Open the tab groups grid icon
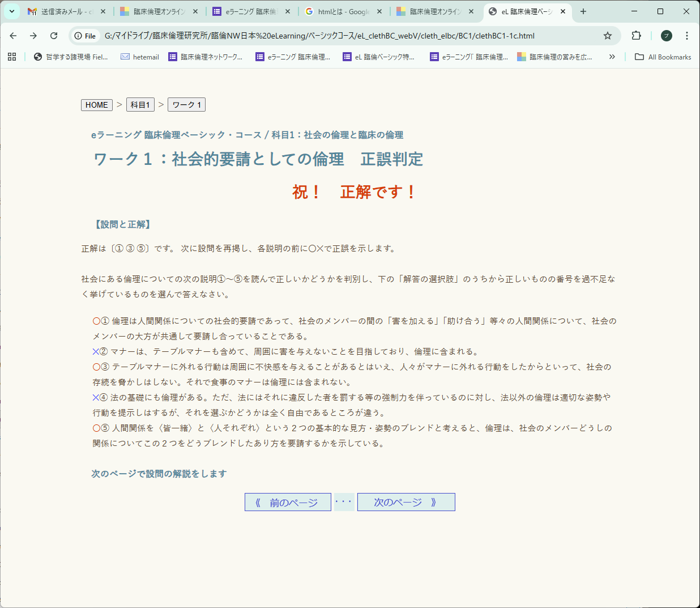This screenshot has height=608, width=700. (x=11, y=57)
